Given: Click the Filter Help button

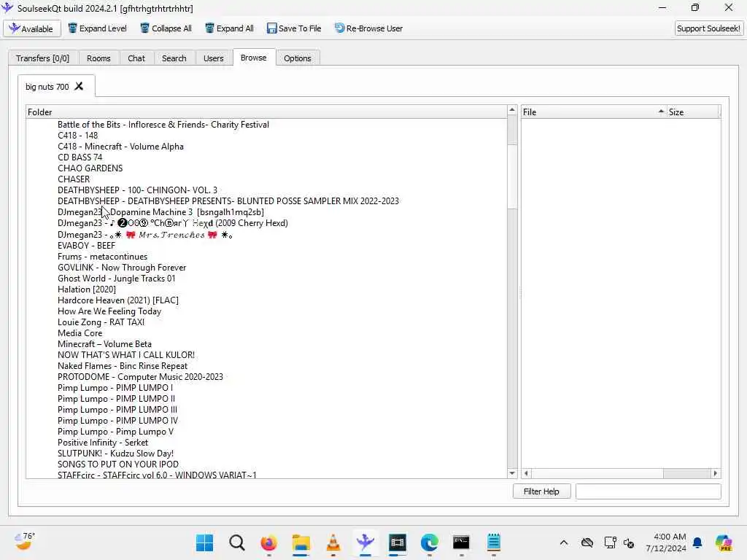Looking at the screenshot, I should 541,491.
